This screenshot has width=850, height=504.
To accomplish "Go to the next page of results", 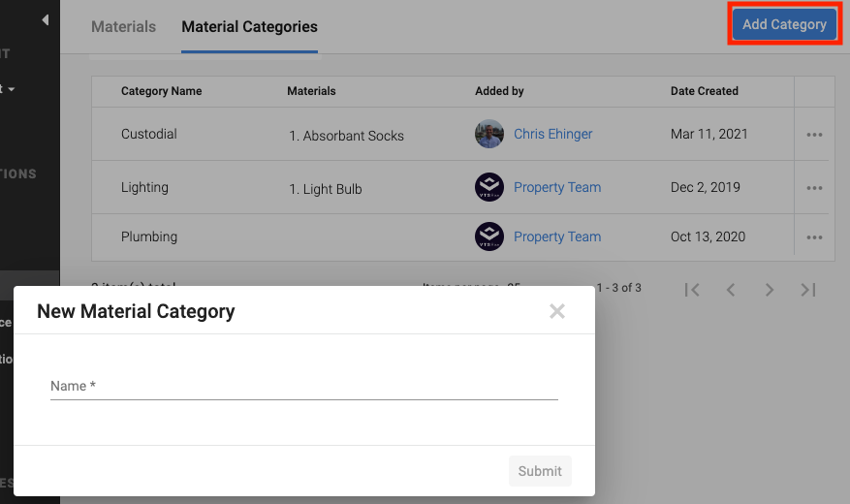I will click(770, 290).
